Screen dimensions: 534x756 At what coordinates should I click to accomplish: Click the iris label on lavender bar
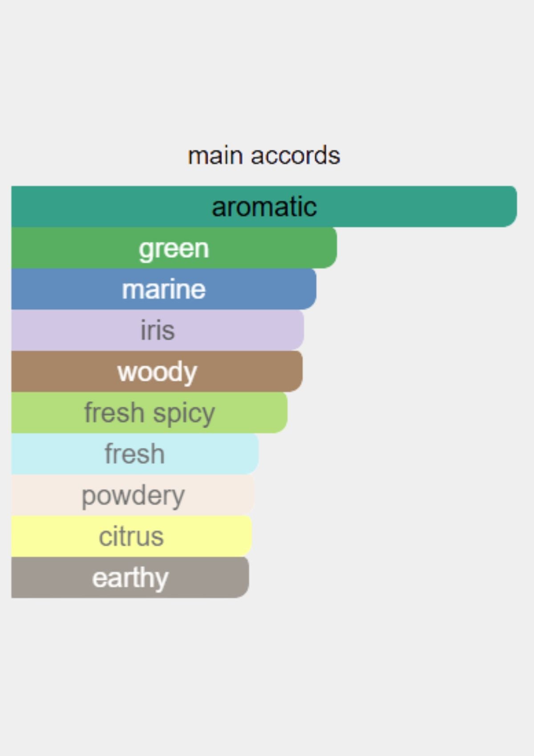pos(158,330)
